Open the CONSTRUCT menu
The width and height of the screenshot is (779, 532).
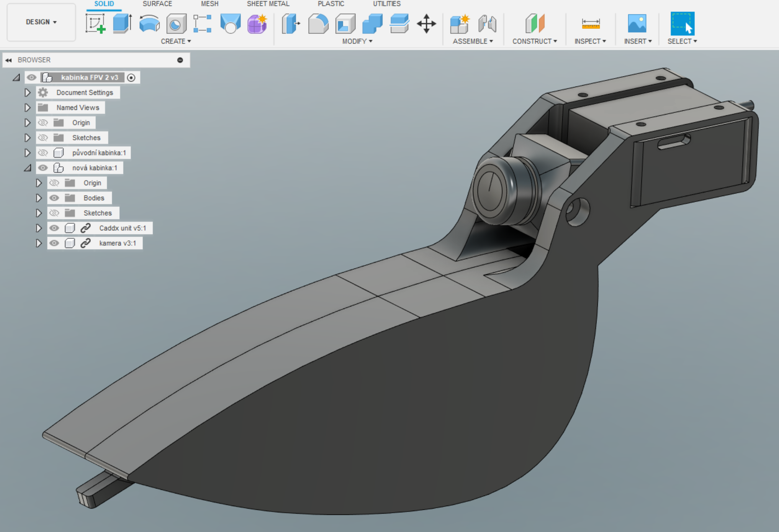click(x=534, y=41)
